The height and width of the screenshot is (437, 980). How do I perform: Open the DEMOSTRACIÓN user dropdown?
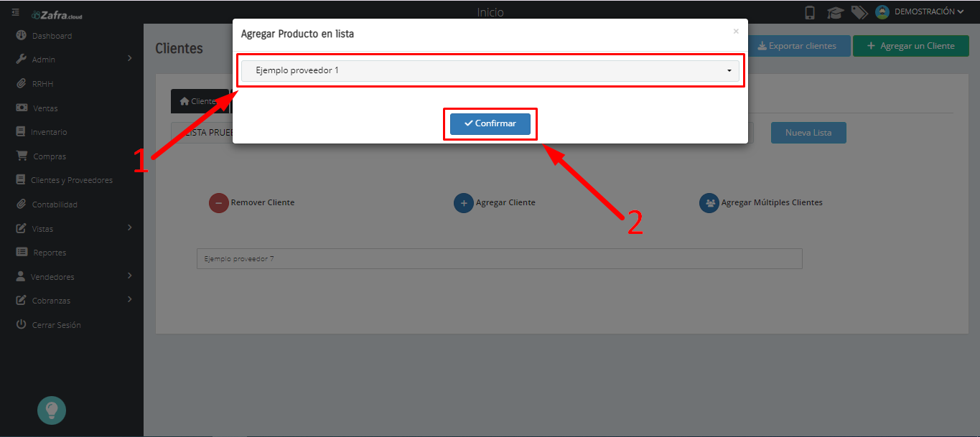(929, 12)
